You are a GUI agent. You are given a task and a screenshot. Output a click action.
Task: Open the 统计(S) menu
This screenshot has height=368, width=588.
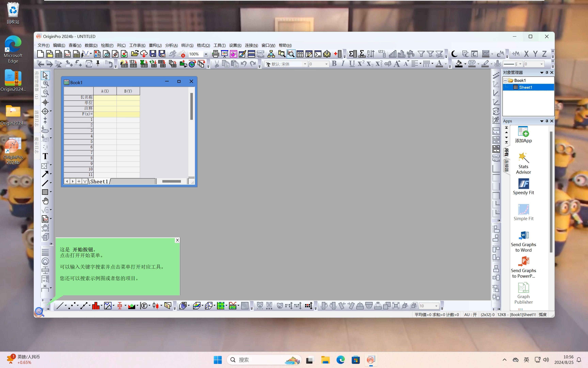pyautogui.click(x=186, y=45)
